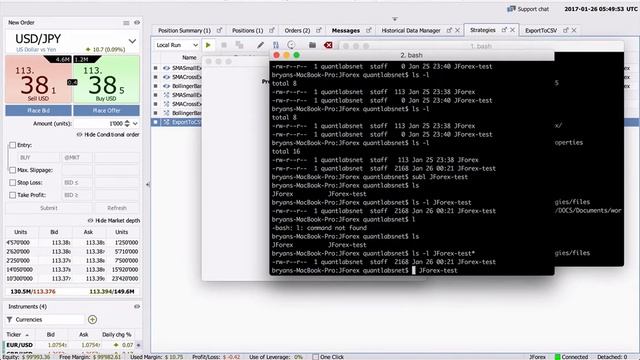Click the Buy USD price tile
This screenshot has height=360, width=640.
(106, 79)
